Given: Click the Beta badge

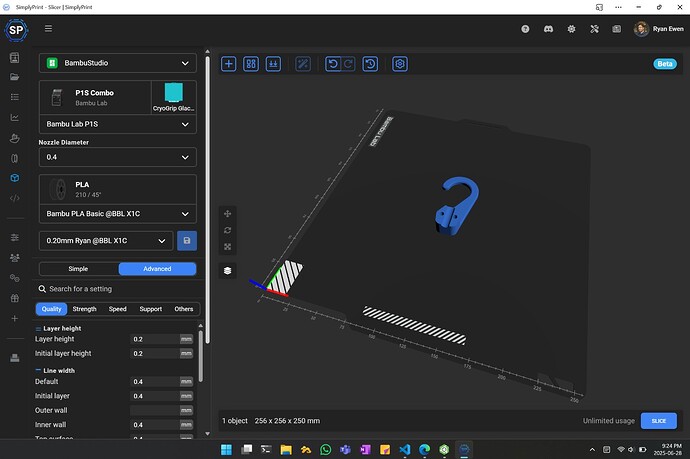Looking at the screenshot, I should [664, 64].
